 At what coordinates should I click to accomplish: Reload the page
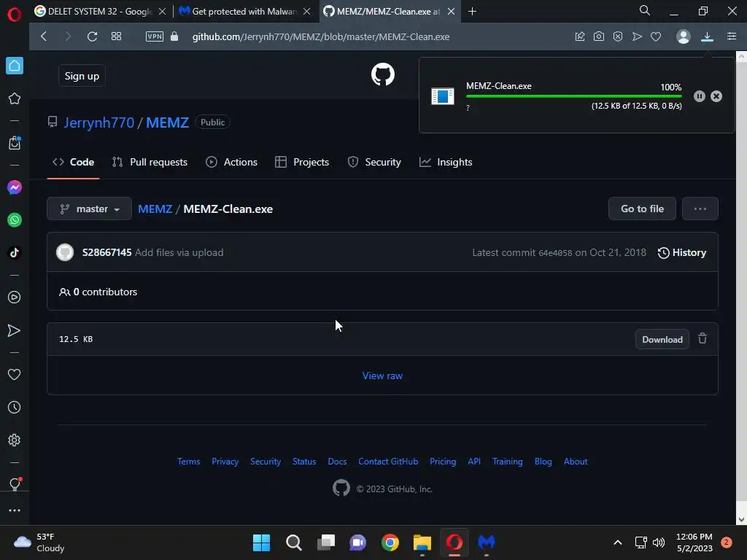tap(93, 36)
